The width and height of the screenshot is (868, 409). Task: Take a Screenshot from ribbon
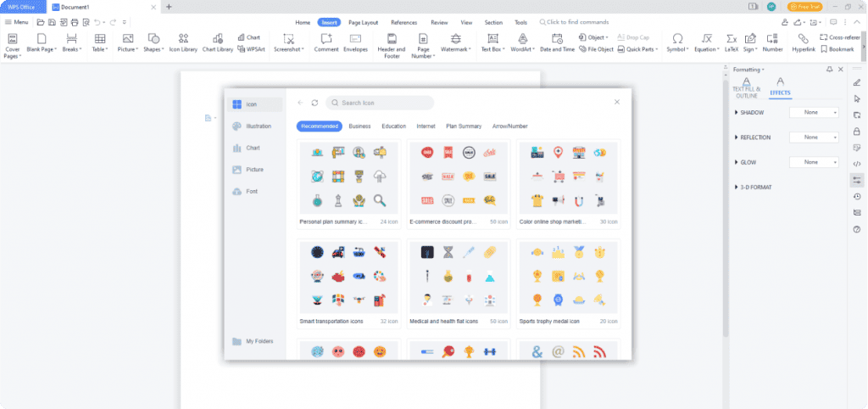pyautogui.click(x=288, y=42)
